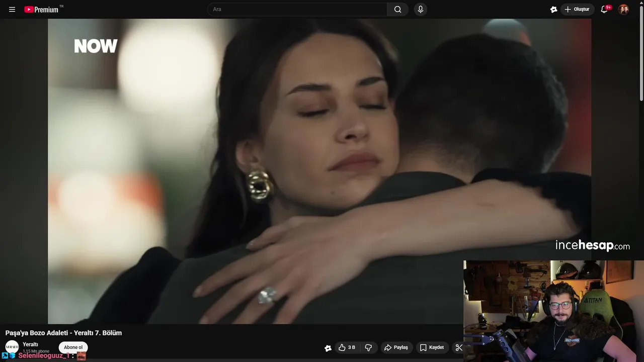Image resolution: width=644 pixels, height=362 pixels.
Task: Subscribe with the Abone ol button
Action: (73, 347)
